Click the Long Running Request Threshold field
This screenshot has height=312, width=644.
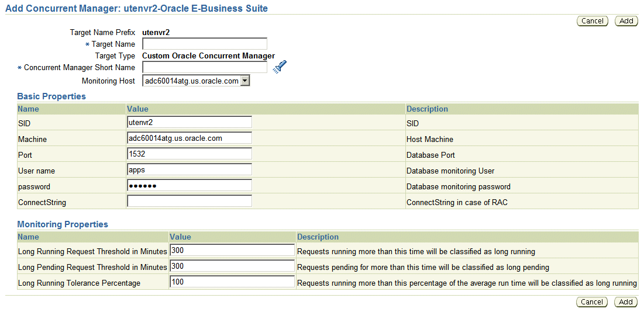point(232,250)
